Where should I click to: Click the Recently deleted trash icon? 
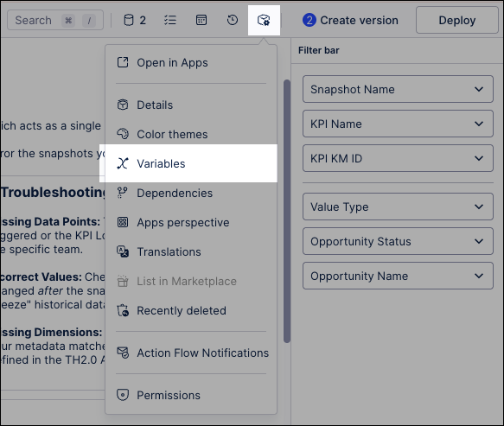pyautogui.click(x=123, y=311)
